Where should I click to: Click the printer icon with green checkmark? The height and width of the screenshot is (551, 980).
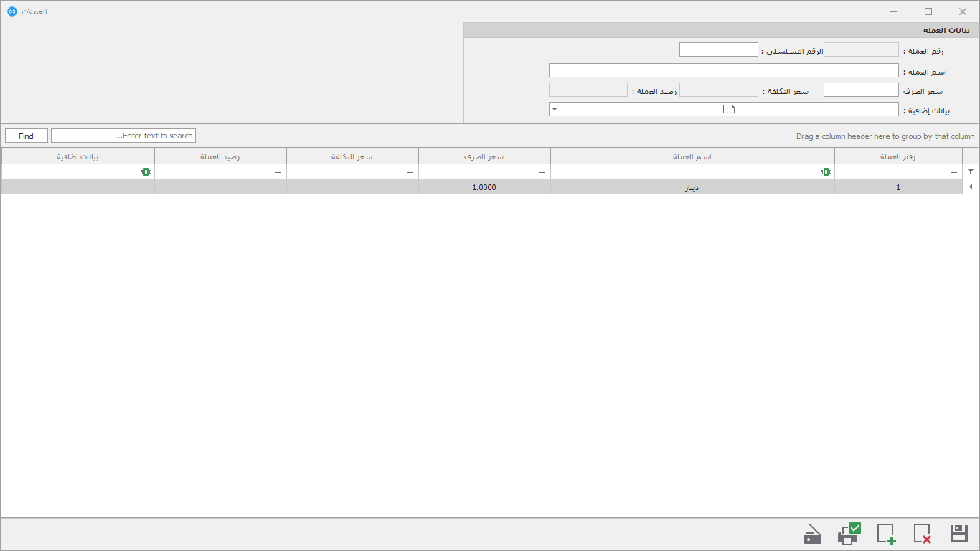tap(849, 533)
